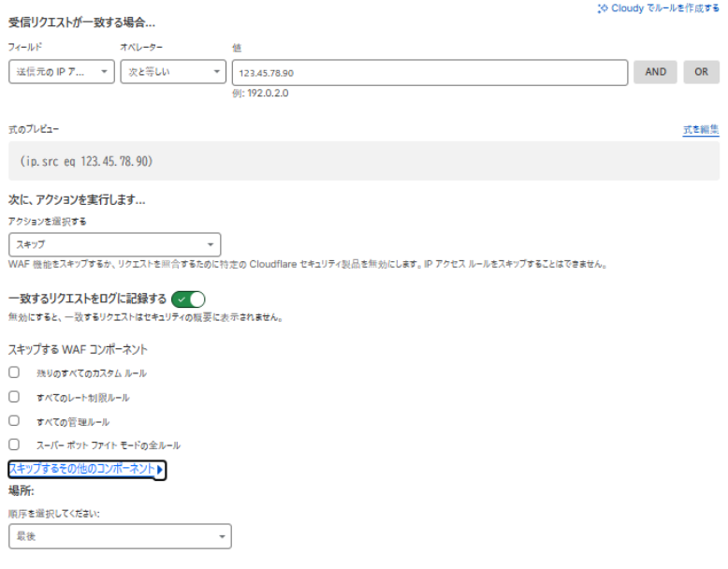Click the Cloudy sparkle icon
728x569 pixels.
[603, 7]
